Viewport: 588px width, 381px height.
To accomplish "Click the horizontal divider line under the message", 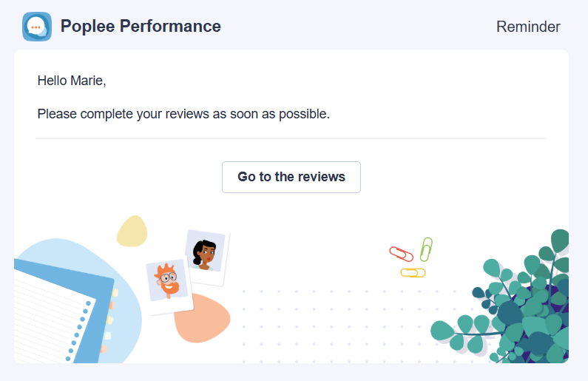I will (291, 139).
